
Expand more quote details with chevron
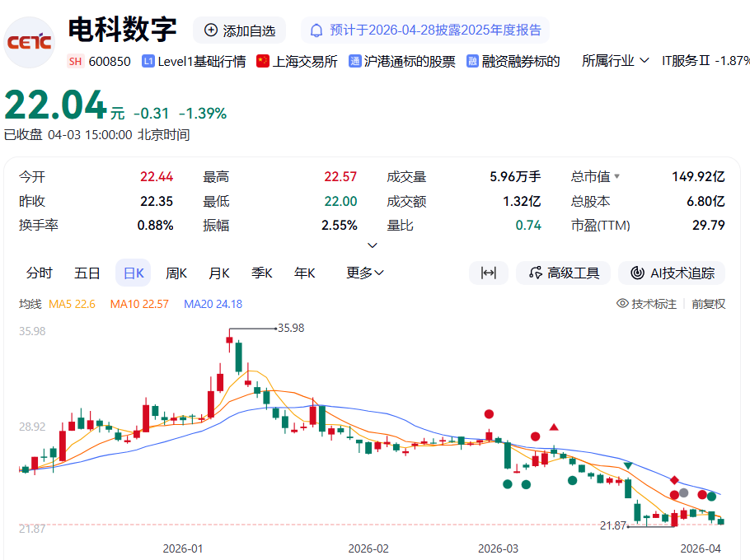pos(373,245)
